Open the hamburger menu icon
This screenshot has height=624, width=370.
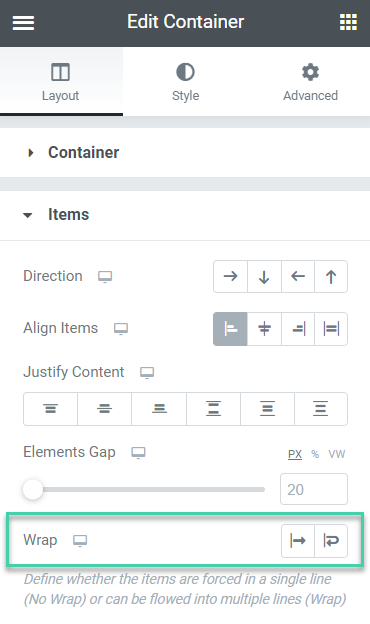pyautogui.click(x=23, y=23)
